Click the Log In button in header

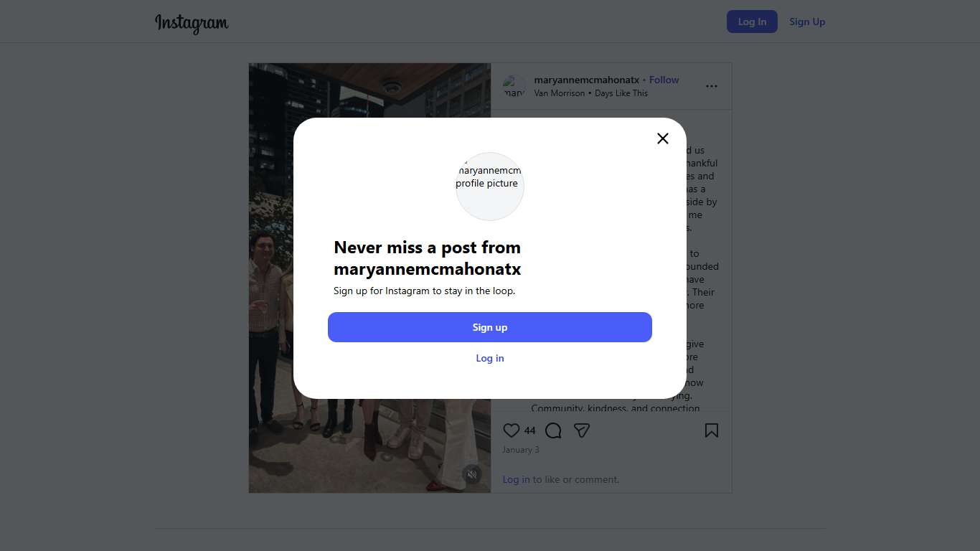click(752, 22)
